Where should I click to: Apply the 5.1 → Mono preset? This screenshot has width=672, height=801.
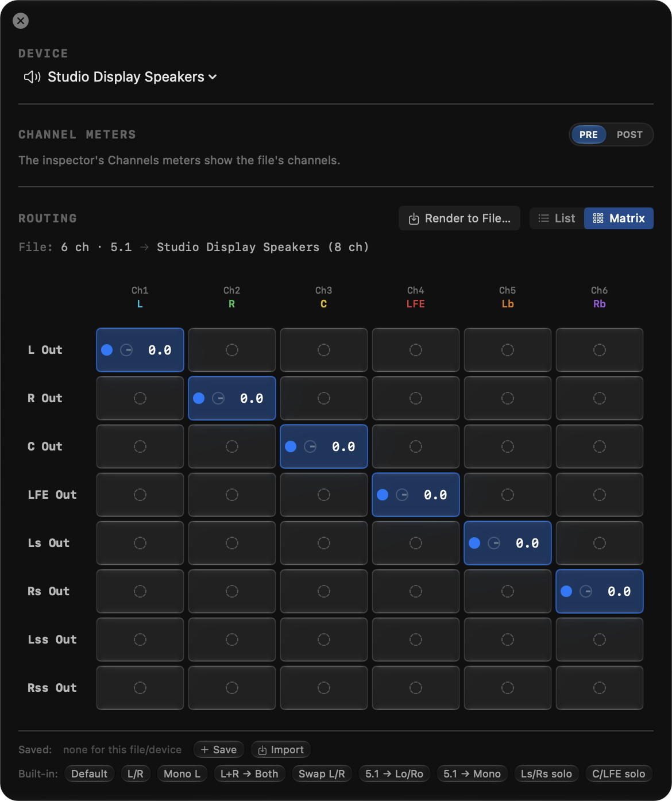pyautogui.click(x=472, y=774)
